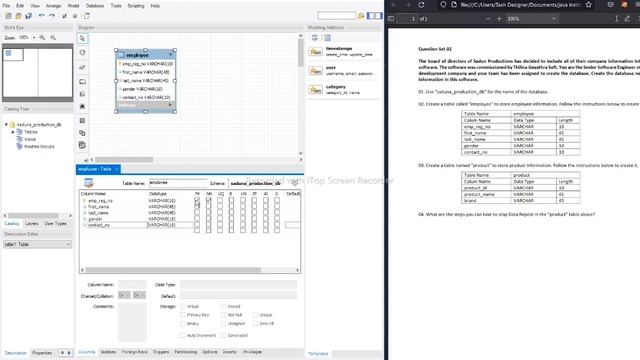
Task: Toggle UQ checkbox for gender row
Action: tap(220, 219)
